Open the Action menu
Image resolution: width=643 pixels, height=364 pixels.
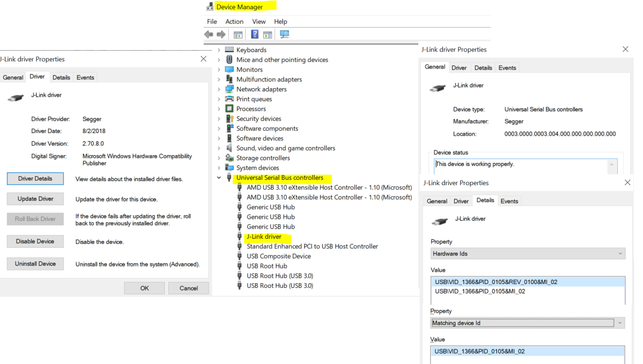pyautogui.click(x=234, y=21)
